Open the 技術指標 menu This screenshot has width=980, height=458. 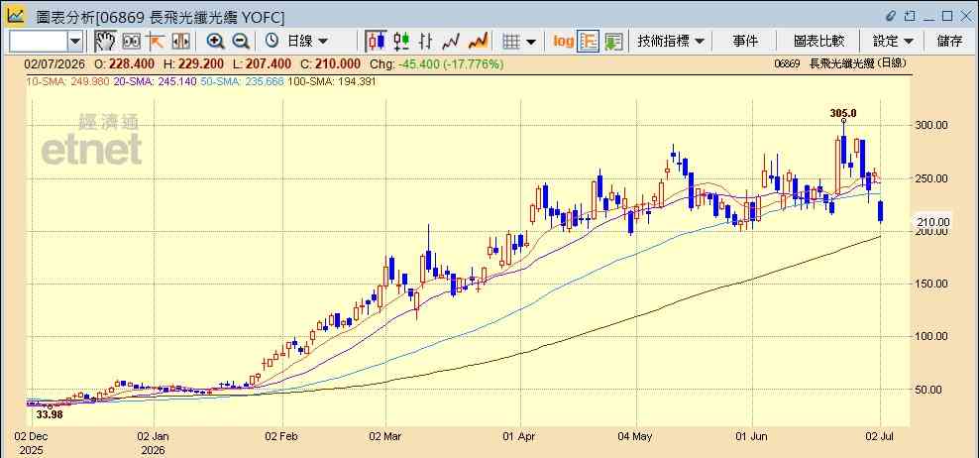tap(671, 42)
